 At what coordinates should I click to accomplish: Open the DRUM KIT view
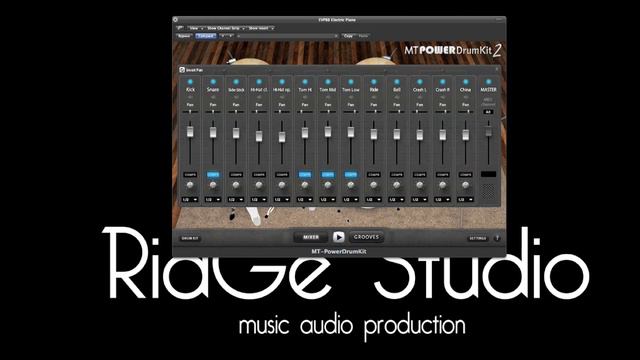tap(190, 238)
